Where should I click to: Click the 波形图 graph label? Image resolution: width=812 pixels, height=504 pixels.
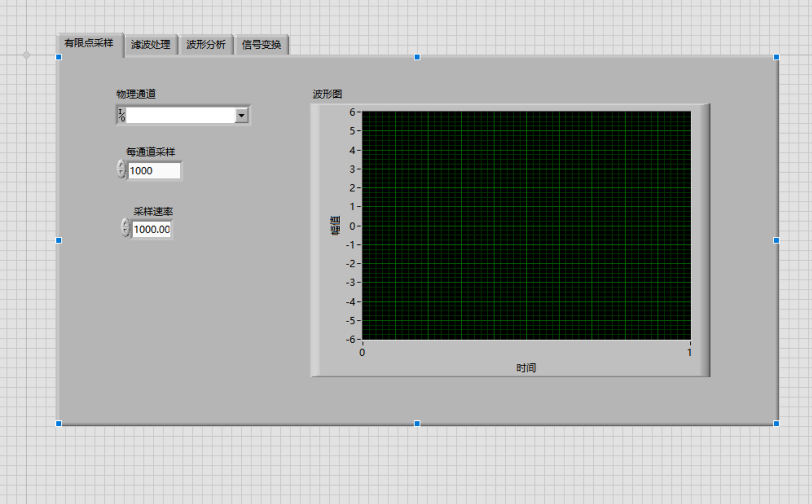[328, 94]
